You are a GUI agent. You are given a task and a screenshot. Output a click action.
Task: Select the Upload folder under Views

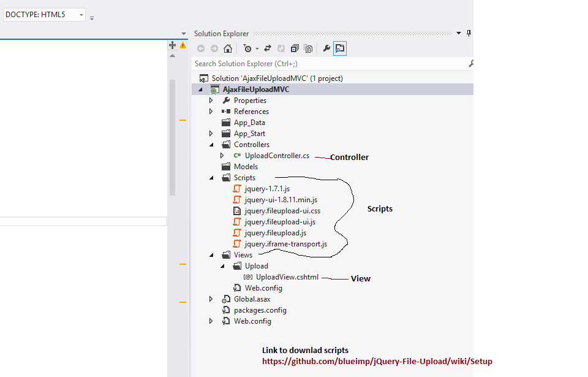pyautogui.click(x=257, y=266)
